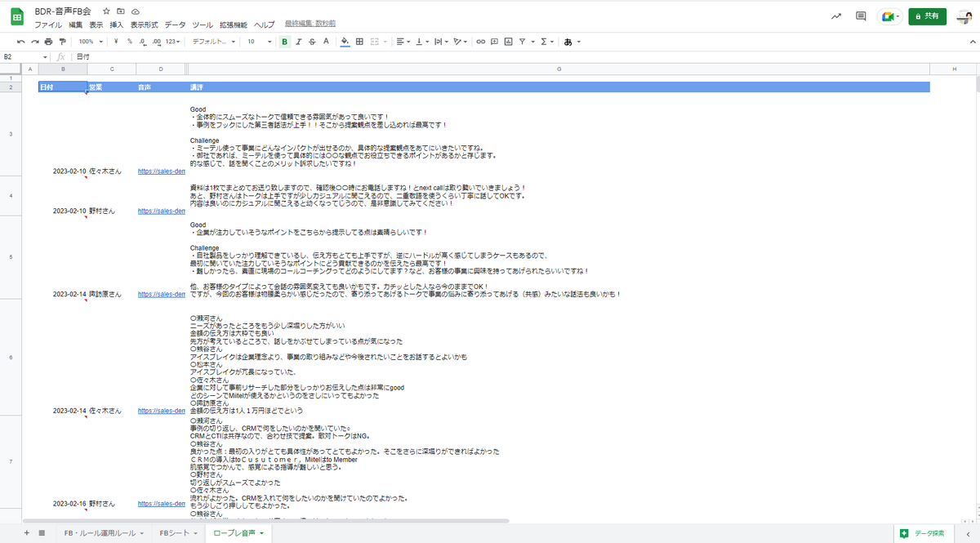Open the 最終編集: 数秒前 history link
Image resolution: width=980 pixels, height=543 pixels.
pyautogui.click(x=310, y=25)
